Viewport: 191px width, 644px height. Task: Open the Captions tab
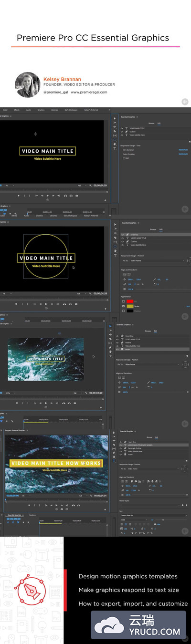coord(32,515)
